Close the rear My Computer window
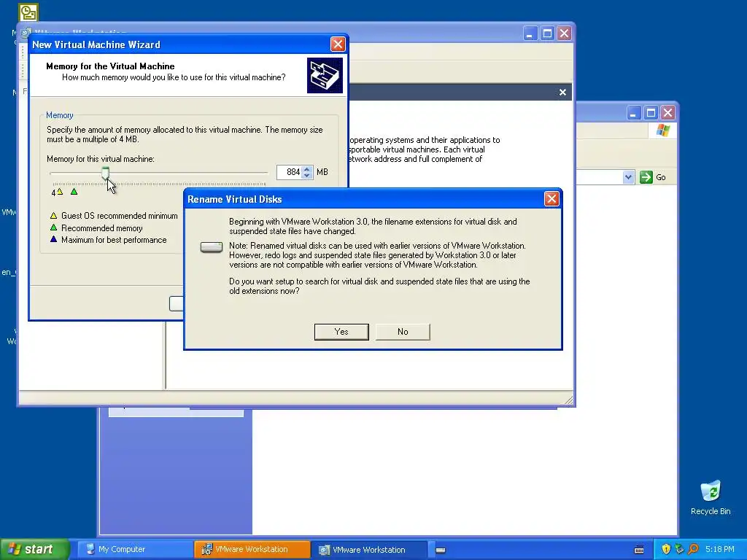 click(x=668, y=113)
